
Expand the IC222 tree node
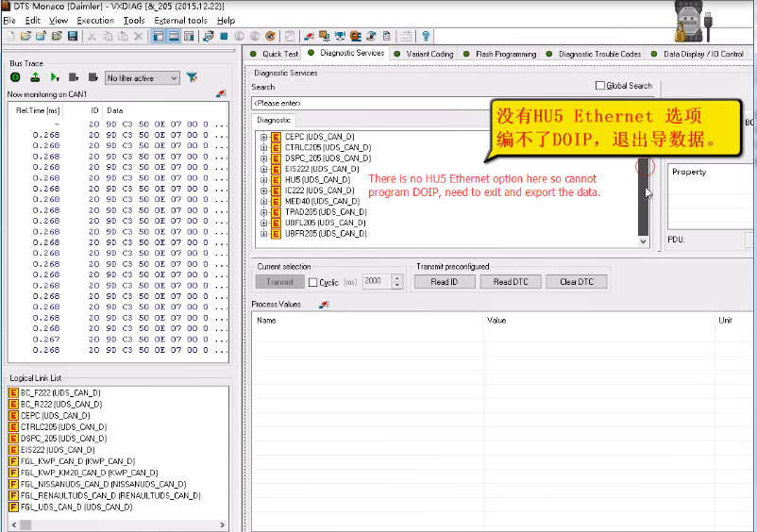pyautogui.click(x=263, y=191)
